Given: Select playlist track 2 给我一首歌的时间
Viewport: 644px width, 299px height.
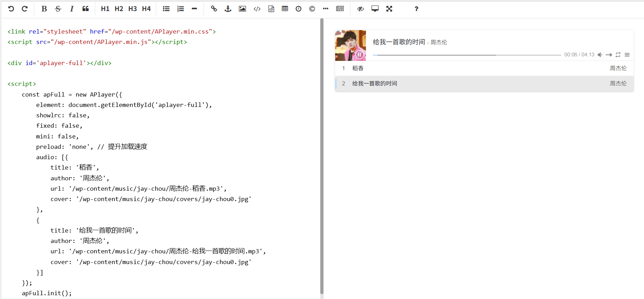Looking at the screenshot, I should click(x=484, y=84).
